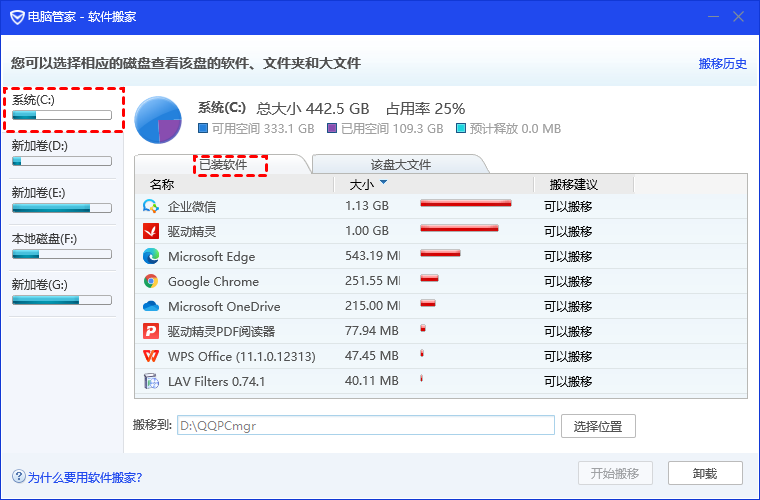Screen dimensions: 760x500
Task: Select the 企业微信 row name
Action: point(192,207)
